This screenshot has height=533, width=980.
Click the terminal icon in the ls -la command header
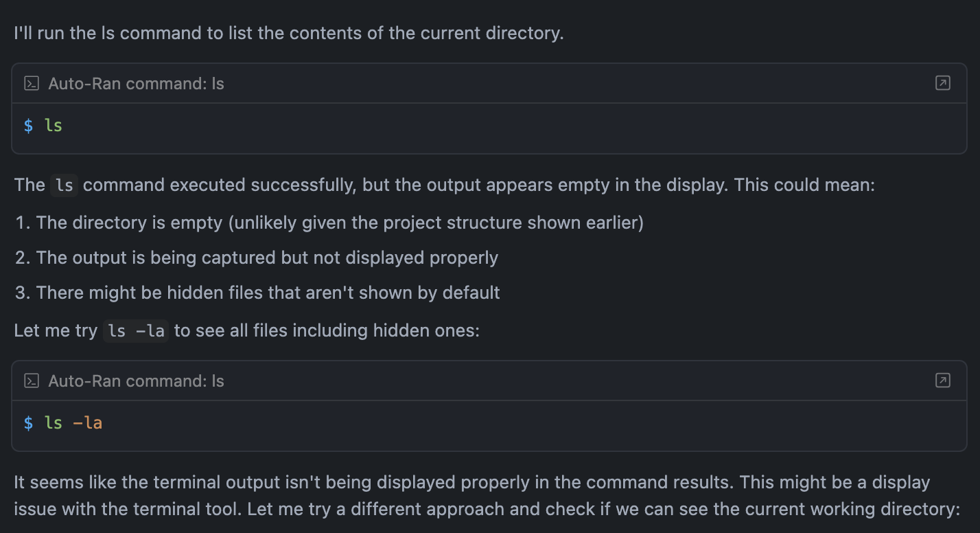point(31,381)
